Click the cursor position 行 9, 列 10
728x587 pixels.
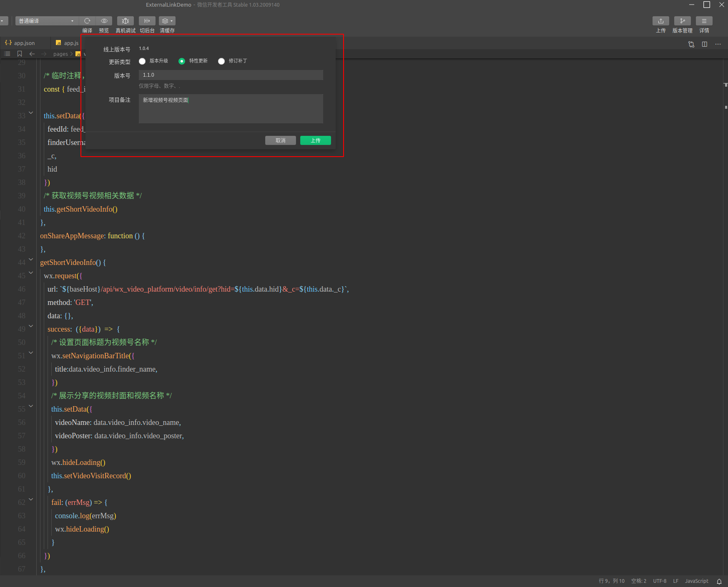(612, 581)
